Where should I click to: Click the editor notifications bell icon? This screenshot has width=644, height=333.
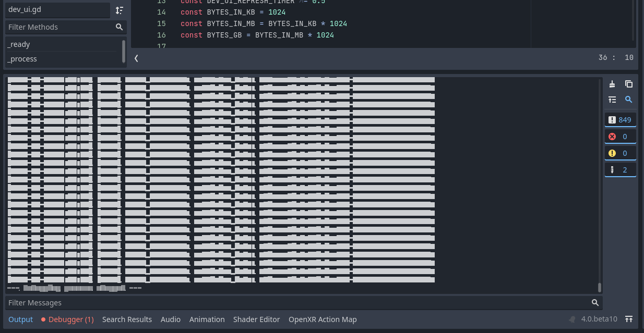point(572,318)
